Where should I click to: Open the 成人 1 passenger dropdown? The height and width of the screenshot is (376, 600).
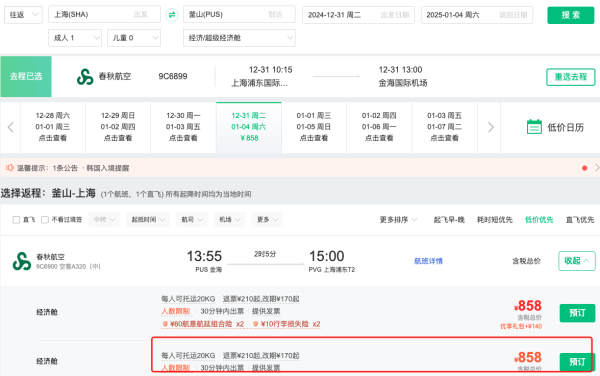point(75,38)
